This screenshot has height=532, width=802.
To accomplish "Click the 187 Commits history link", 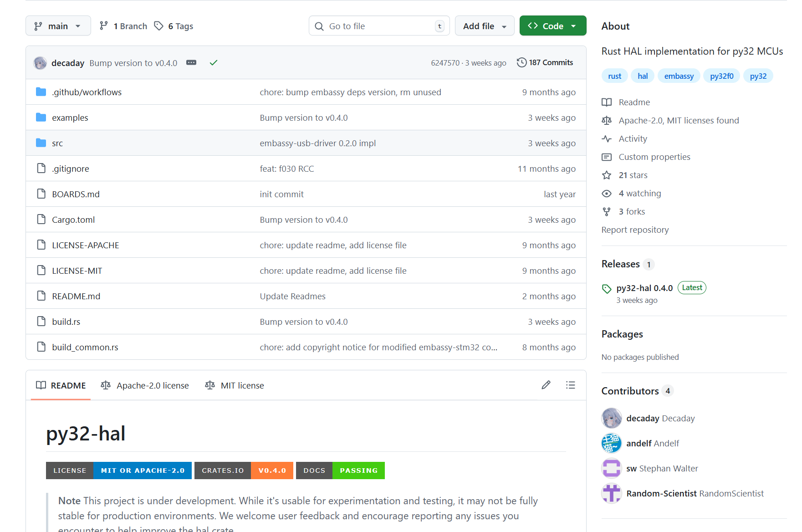I will point(545,62).
